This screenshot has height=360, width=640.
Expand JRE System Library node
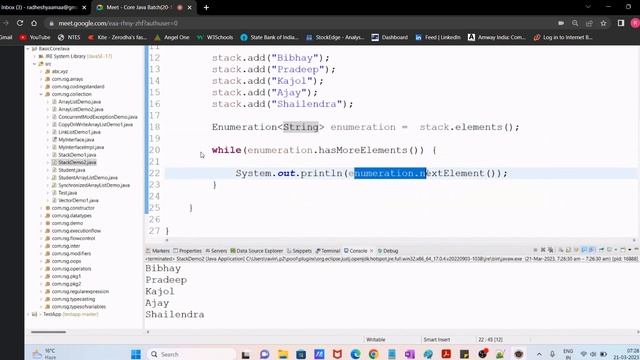click(x=35, y=56)
